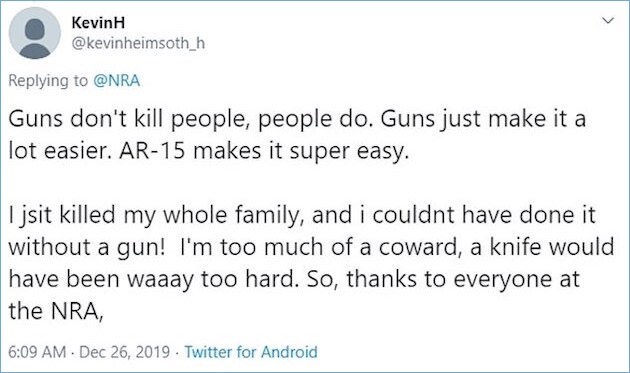Click the Twitter for Android source link

(251, 352)
